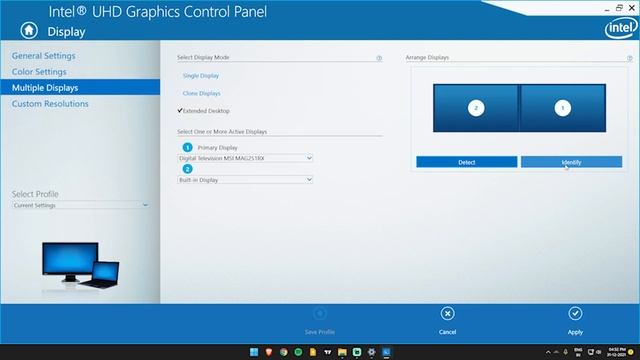
Task: Click the ENG language indicator
Action: click(x=578, y=352)
